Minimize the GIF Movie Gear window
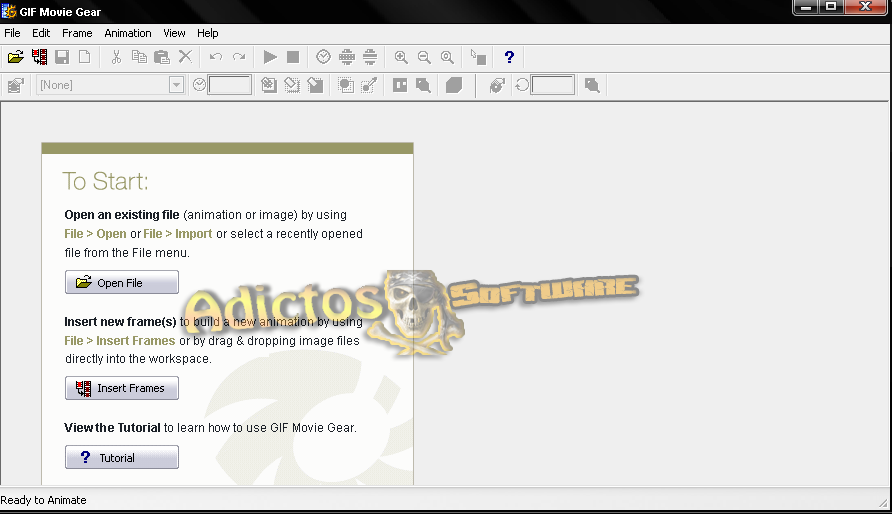892x514 pixels. coord(806,7)
